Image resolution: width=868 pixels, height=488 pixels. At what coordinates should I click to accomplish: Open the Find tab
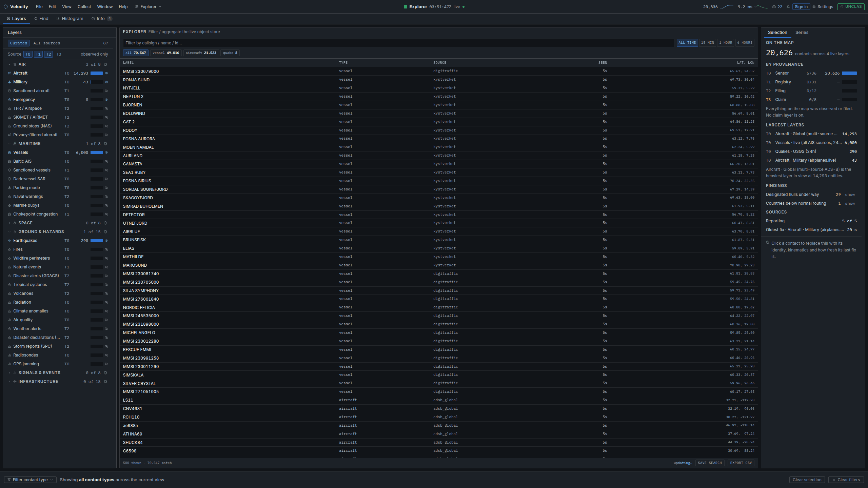(41, 19)
